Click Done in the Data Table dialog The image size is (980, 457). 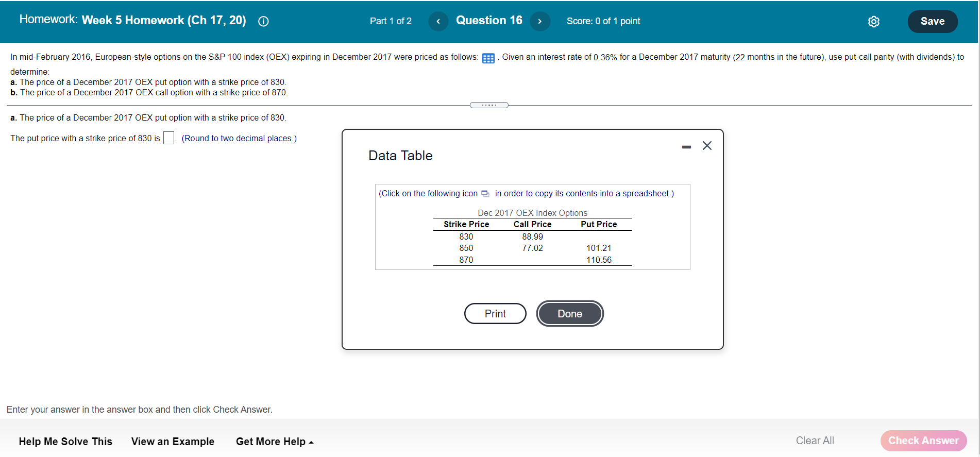point(570,313)
